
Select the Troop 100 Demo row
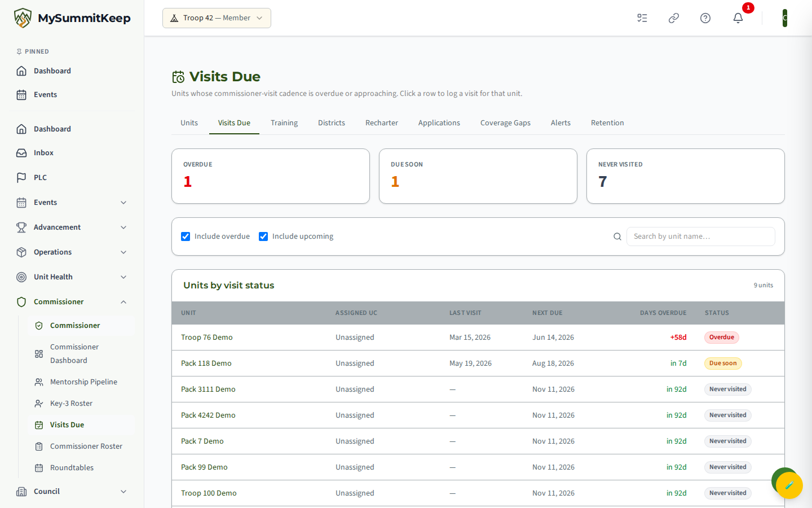tap(478, 493)
